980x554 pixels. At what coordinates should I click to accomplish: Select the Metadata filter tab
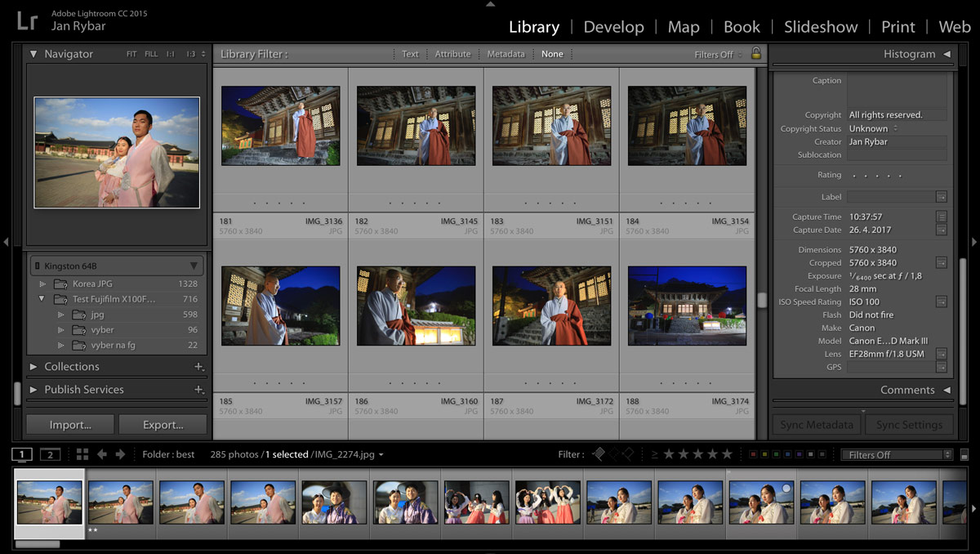[x=506, y=54]
